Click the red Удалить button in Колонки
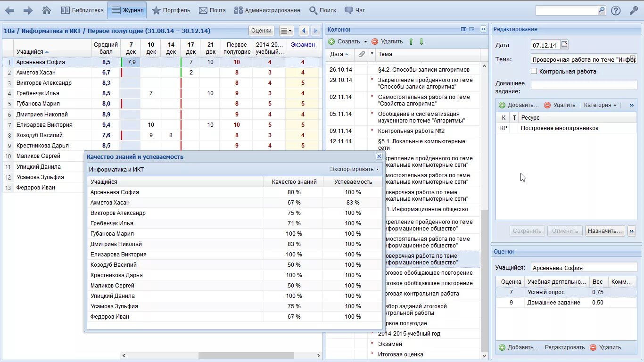The width and height of the screenshot is (644, 362). (x=387, y=41)
